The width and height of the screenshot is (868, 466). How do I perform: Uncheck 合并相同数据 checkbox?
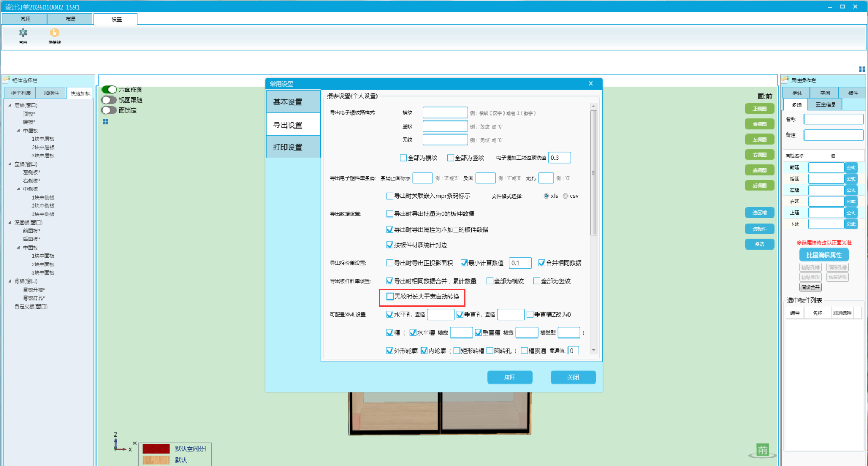click(x=541, y=263)
